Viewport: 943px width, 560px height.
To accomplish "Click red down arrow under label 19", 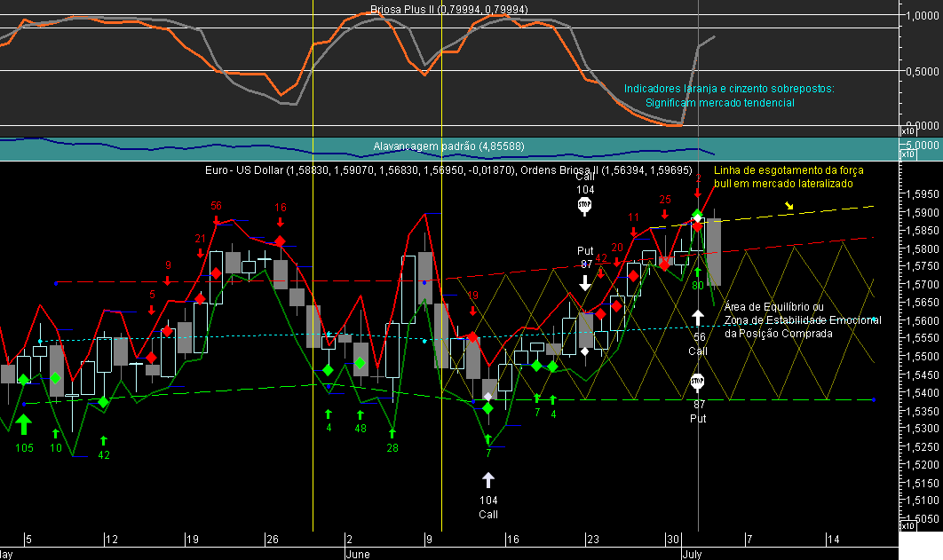I will (473, 310).
